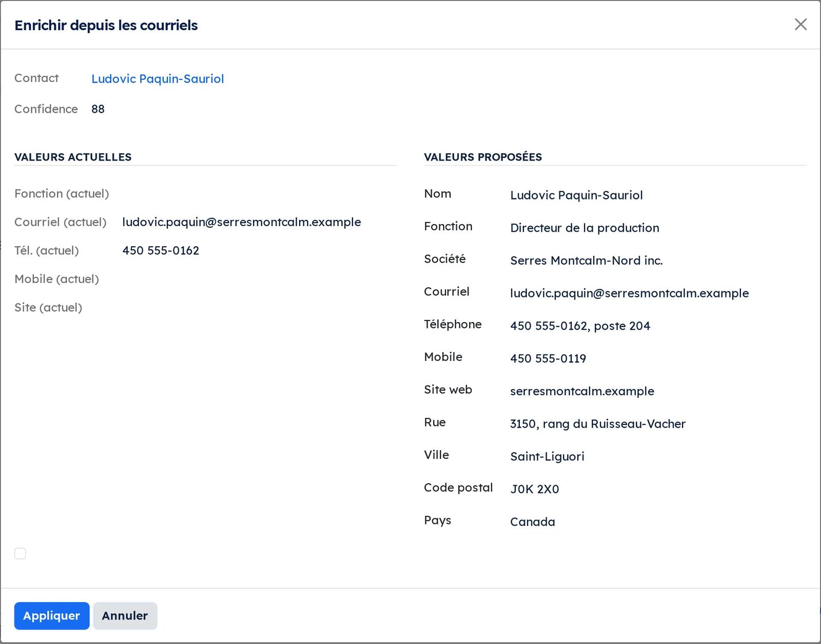Select current email ludovic.paquin@serresmontcalm.example under Valeurs actuelles

[x=242, y=222]
